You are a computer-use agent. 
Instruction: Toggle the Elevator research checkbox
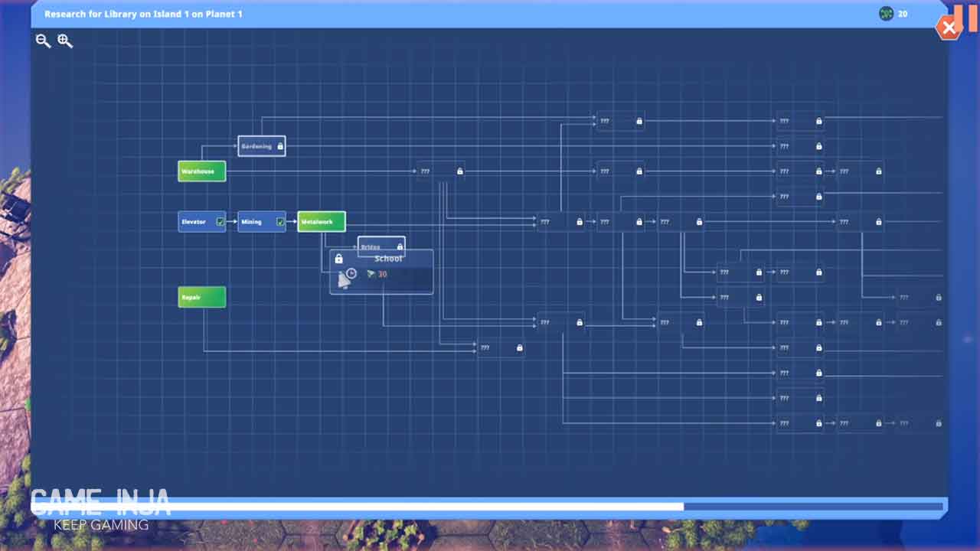[x=220, y=222]
